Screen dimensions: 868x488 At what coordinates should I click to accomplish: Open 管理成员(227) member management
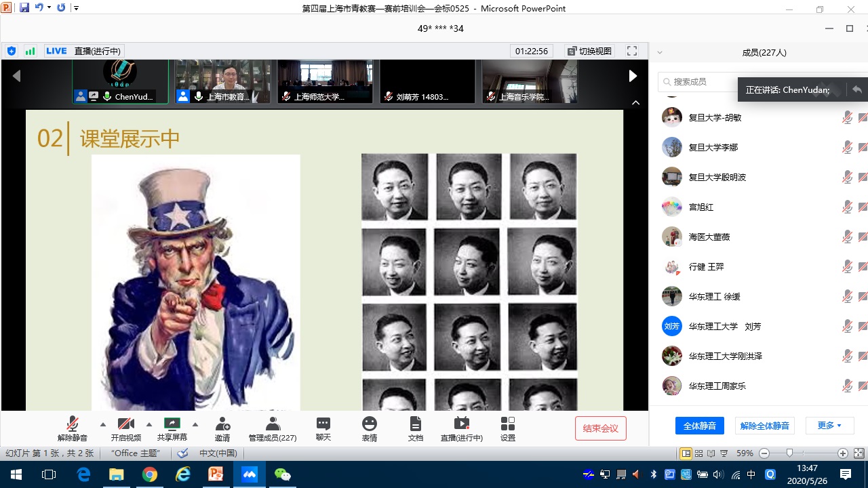[x=273, y=429]
